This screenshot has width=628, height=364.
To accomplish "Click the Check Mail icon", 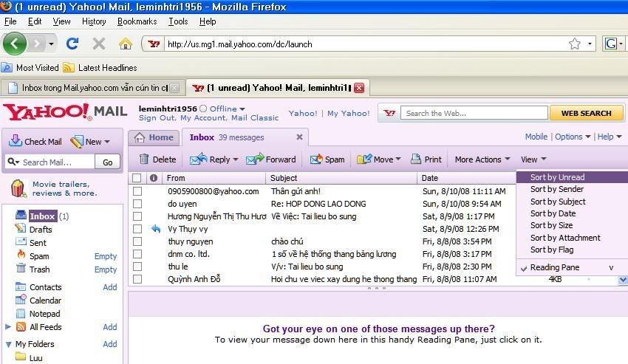I will [16, 141].
